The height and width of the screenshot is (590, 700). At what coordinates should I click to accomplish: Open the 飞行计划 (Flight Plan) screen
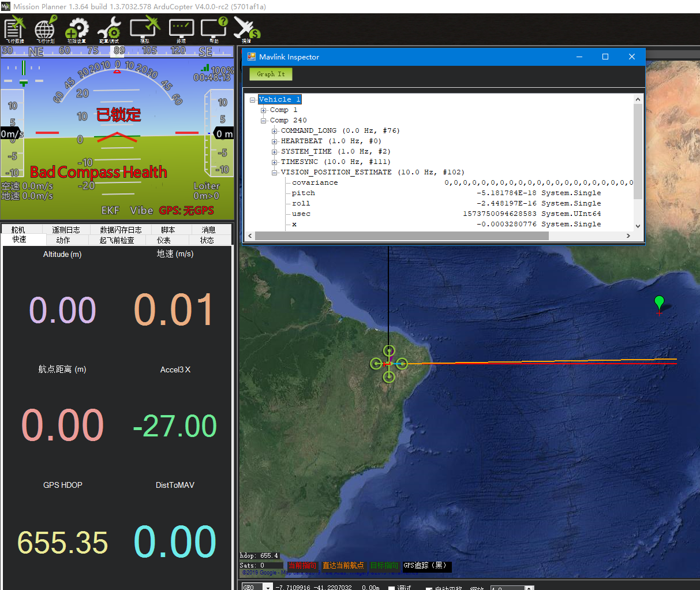(x=46, y=29)
